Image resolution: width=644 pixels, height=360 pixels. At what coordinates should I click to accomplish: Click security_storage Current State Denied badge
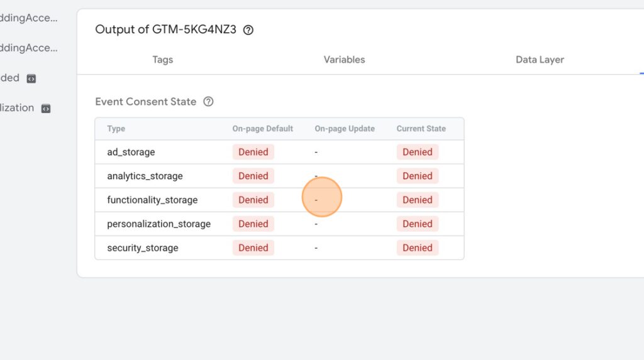coord(418,248)
